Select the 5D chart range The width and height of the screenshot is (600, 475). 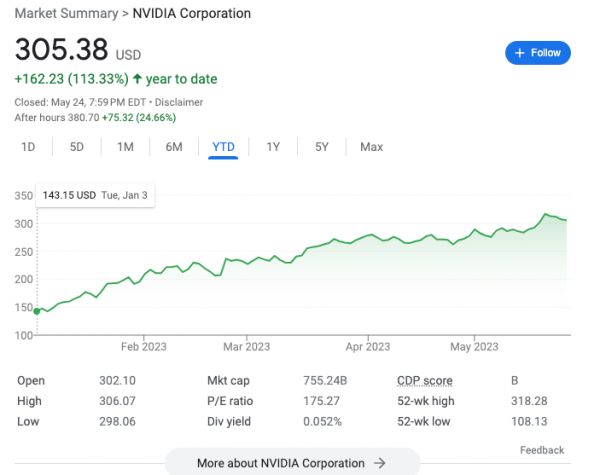point(77,147)
